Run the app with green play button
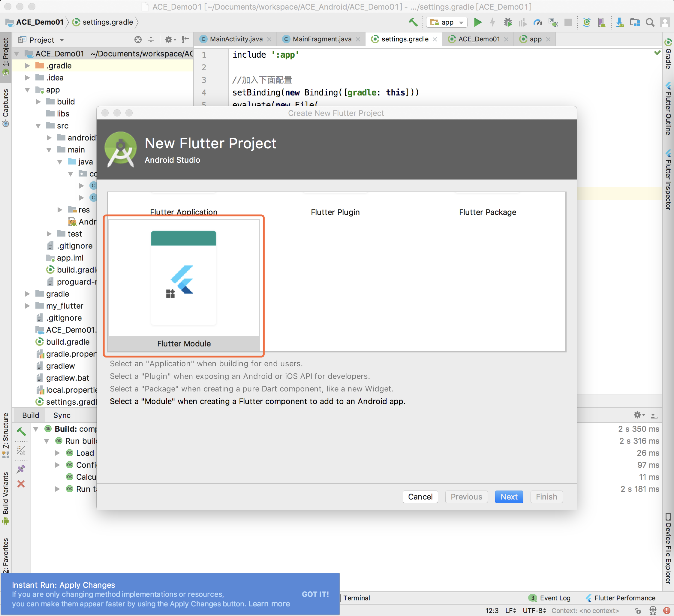The height and width of the screenshot is (616, 674). click(x=478, y=23)
